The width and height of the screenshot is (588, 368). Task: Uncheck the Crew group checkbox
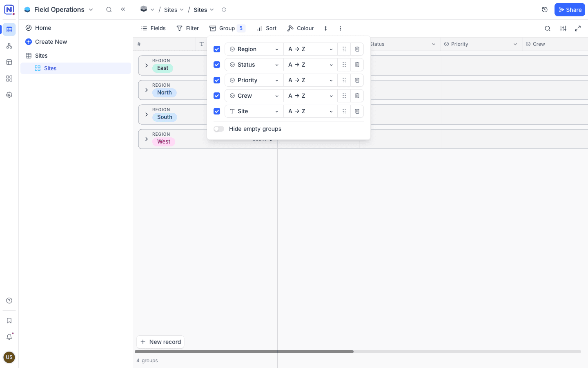pos(217,96)
